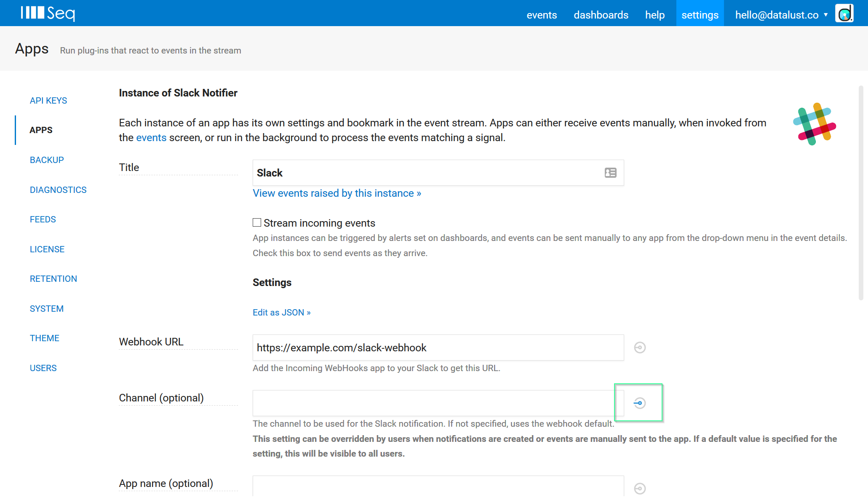The height and width of the screenshot is (500, 868).
Task: Open LICENSE settings section
Action: click(47, 249)
